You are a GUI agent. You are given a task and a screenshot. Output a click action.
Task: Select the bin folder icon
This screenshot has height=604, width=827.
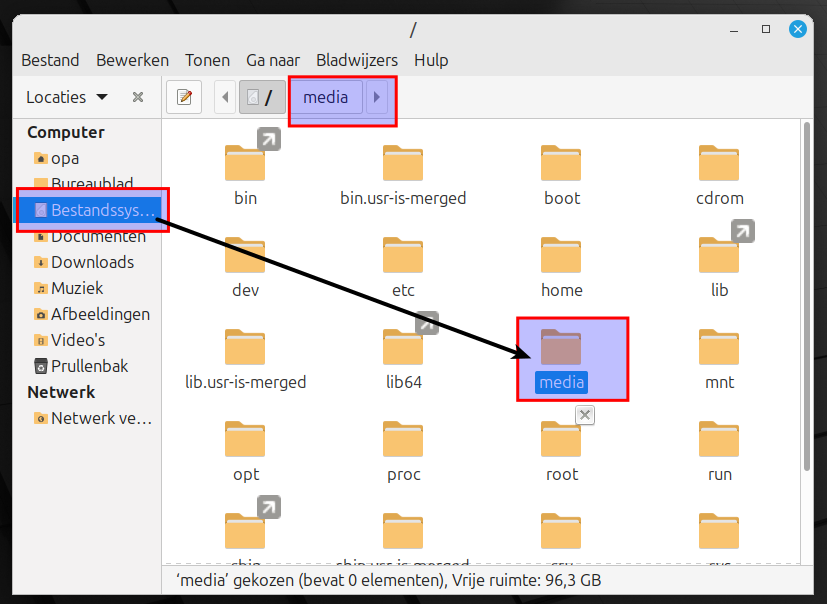coord(245,163)
